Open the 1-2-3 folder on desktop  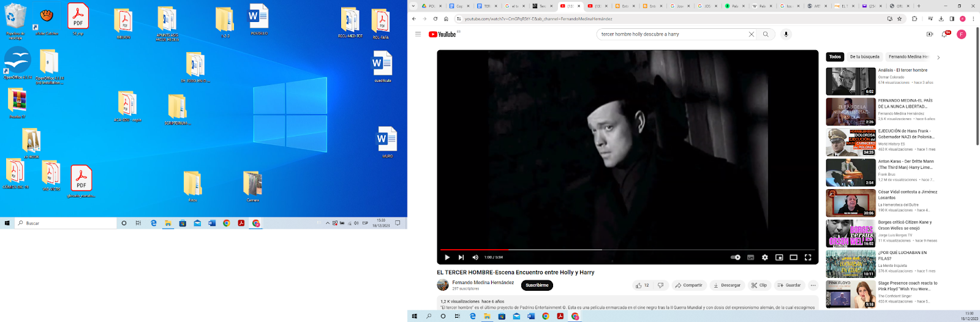pos(225,22)
